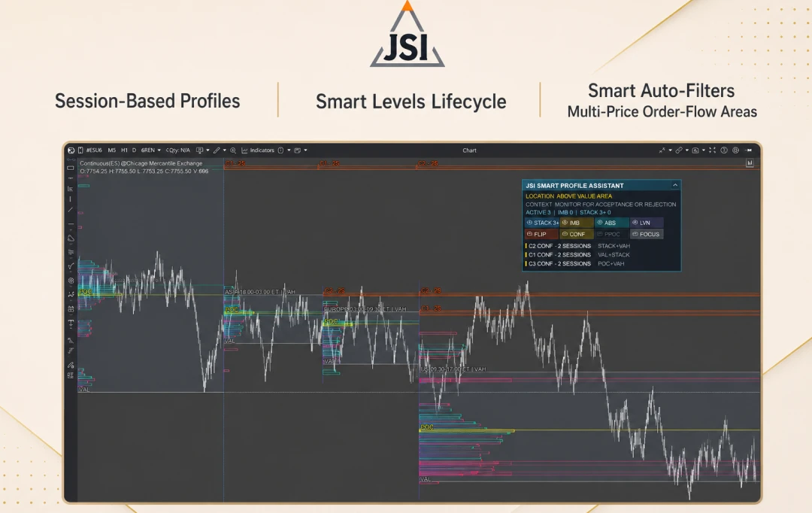
Task: Select the D daily timeframe
Action: pos(134,150)
